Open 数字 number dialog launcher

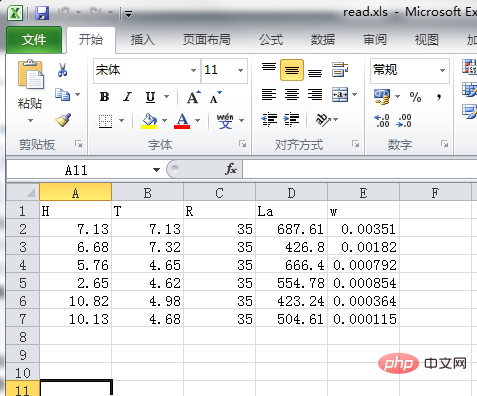(444, 144)
